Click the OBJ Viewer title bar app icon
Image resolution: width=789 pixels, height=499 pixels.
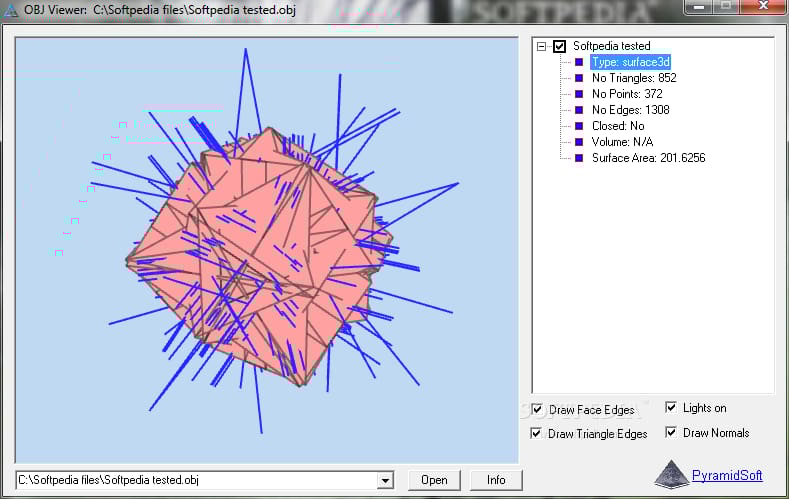tap(11, 9)
